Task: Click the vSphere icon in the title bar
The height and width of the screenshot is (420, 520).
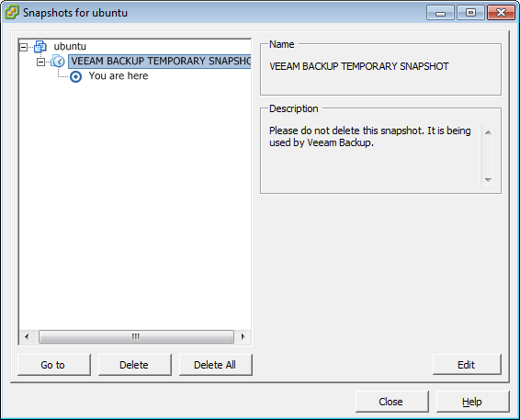Action: tap(12, 13)
